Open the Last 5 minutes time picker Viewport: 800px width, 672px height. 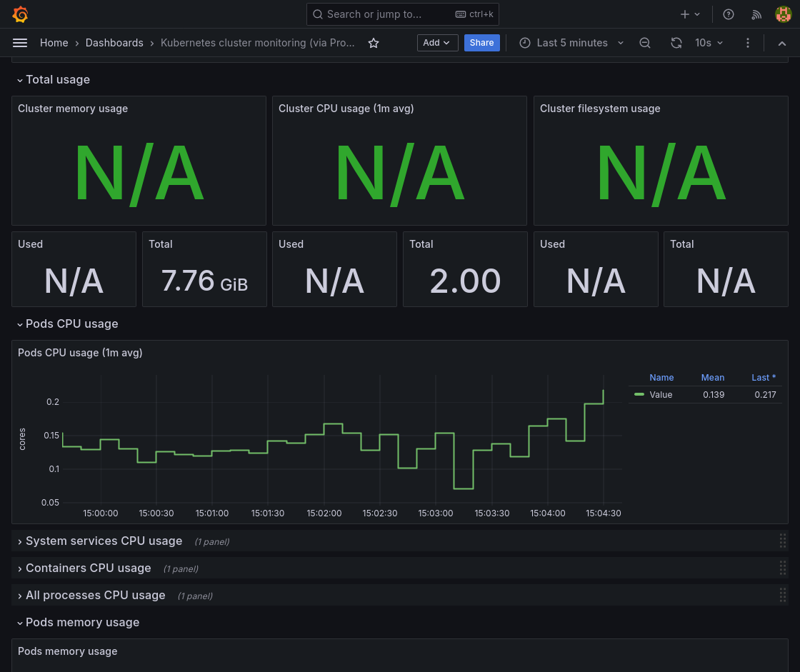pos(571,43)
